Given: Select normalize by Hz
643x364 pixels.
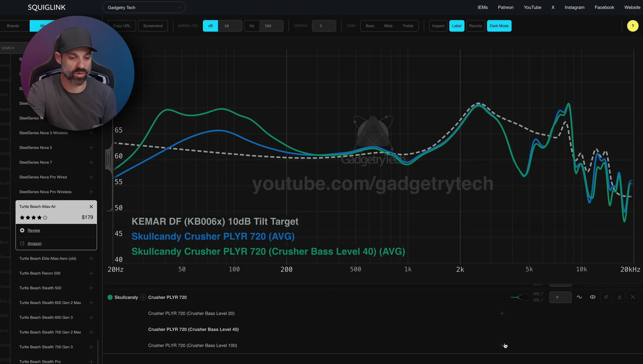Looking at the screenshot, I should click(x=252, y=26).
